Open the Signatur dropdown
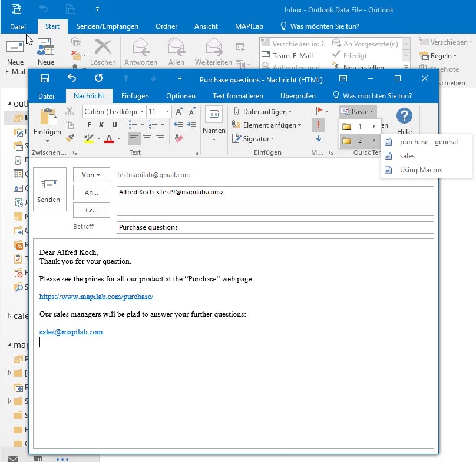Screen dimensions: 476x462 (253, 139)
